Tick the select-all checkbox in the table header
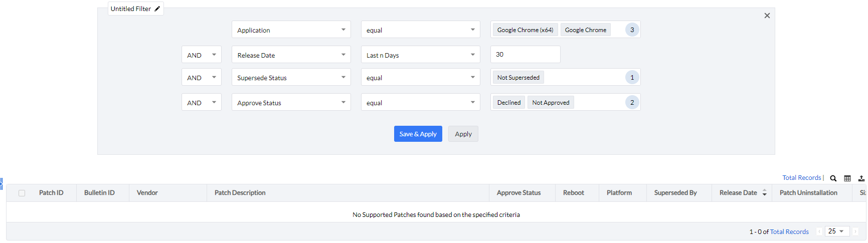This screenshot has height=243, width=868. [x=22, y=193]
